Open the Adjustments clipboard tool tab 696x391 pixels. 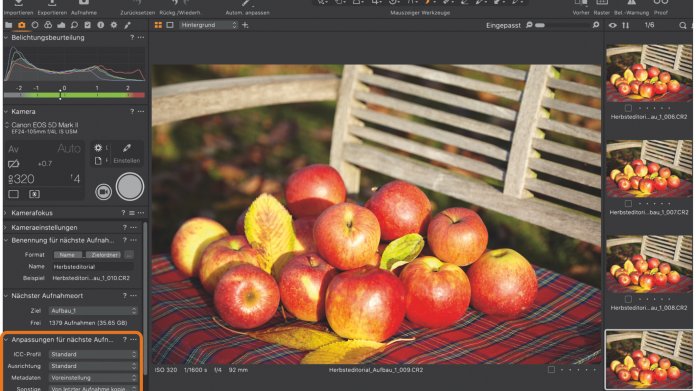click(x=87, y=25)
